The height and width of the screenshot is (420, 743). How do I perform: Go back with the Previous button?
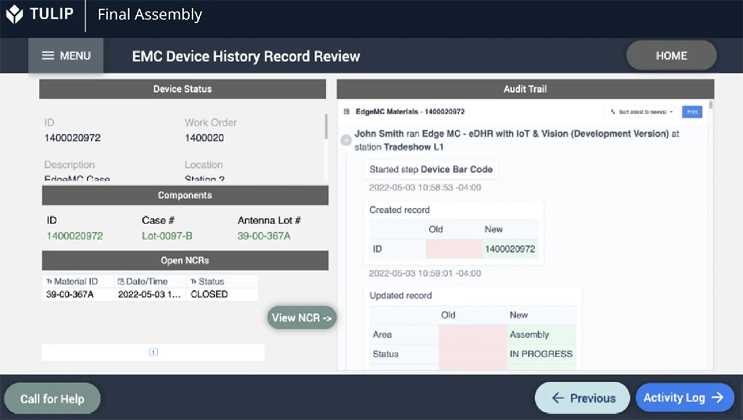(582, 398)
